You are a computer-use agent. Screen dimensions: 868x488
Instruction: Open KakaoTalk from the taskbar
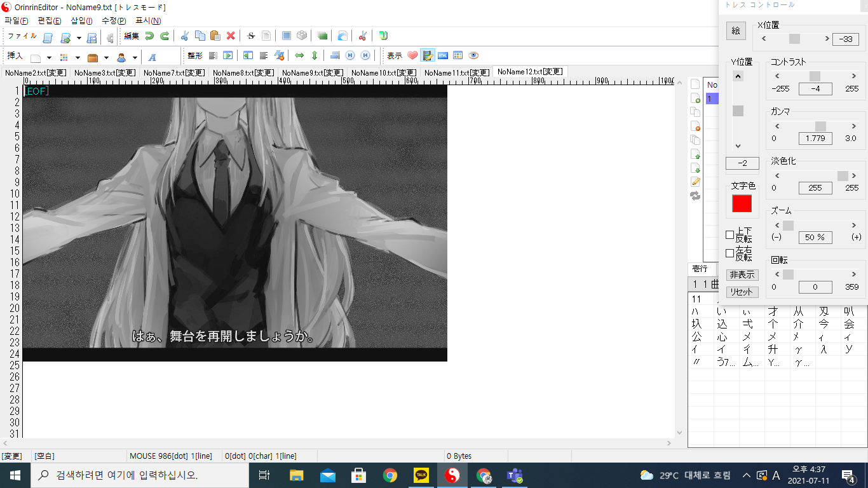(x=421, y=475)
